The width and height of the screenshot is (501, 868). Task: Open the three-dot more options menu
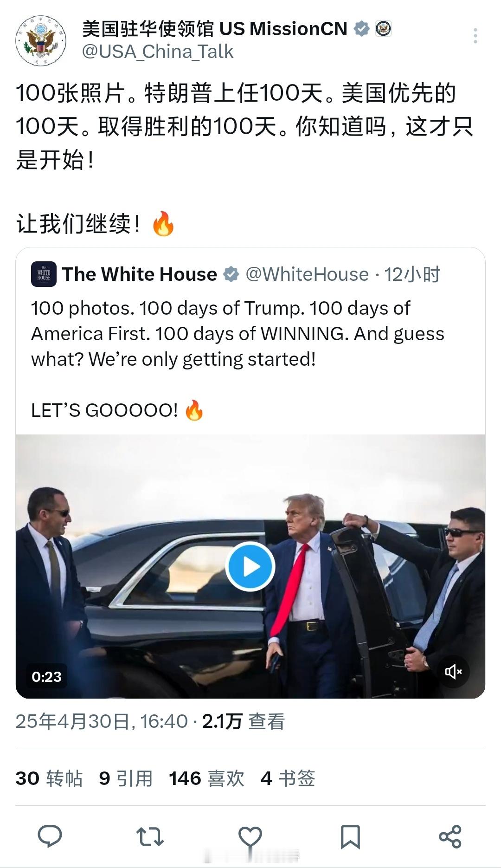(475, 36)
